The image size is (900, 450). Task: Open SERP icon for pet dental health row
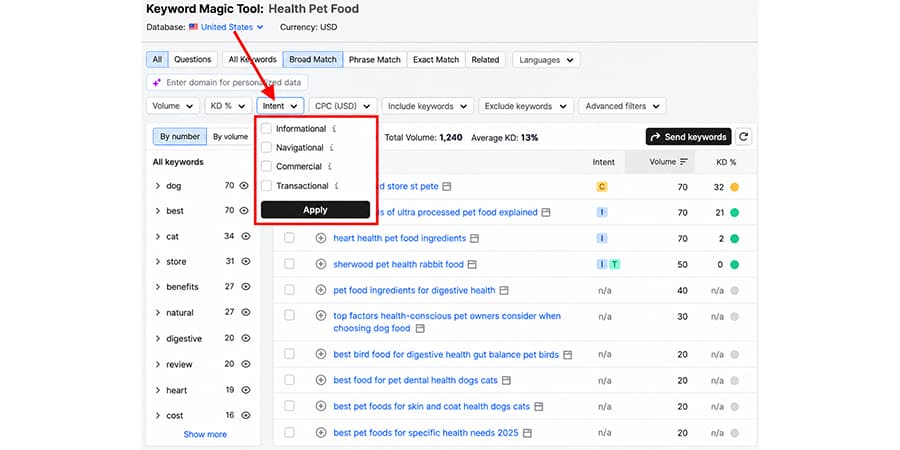coord(506,381)
